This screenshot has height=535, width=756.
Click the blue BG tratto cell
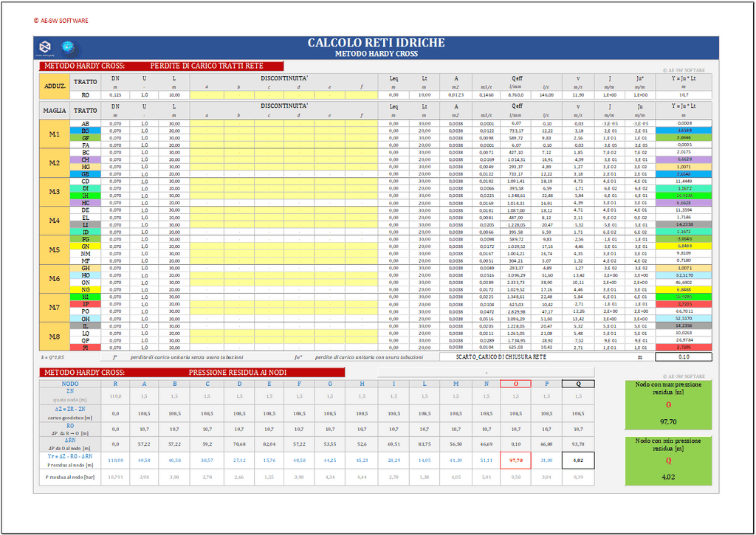click(x=86, y=131)
